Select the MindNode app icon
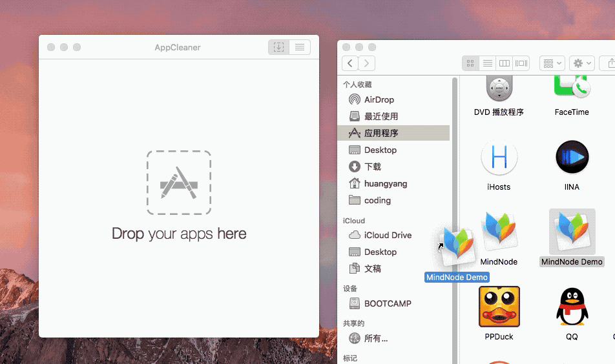The width and height of the screenshot is (615, 364). point(499,231)
